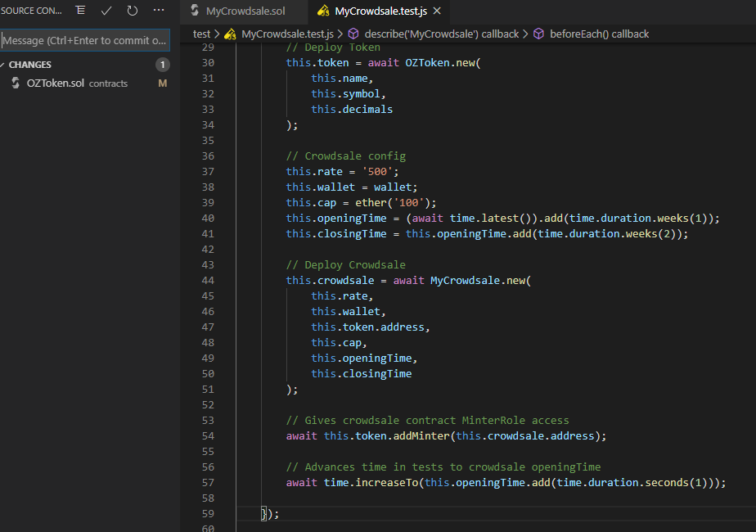
Task: Click the beforeEach() callback breadcrumb
Action: 600,34
